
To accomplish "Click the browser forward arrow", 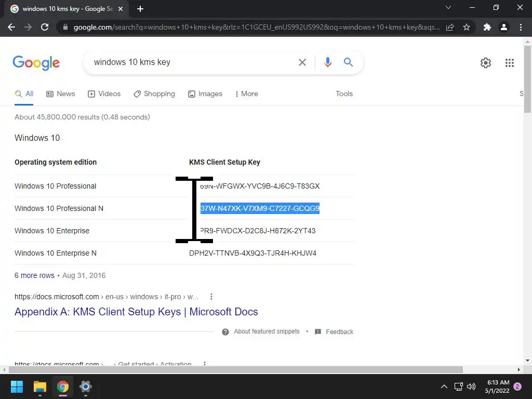I will click(28, 27).
